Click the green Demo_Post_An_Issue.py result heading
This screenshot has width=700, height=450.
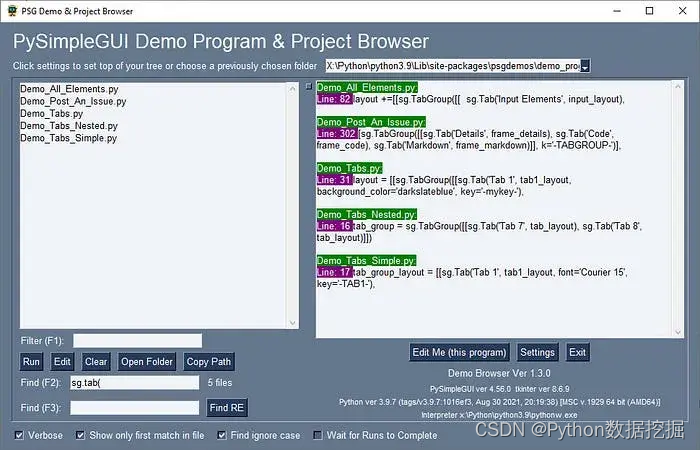(x=371, y=122)
